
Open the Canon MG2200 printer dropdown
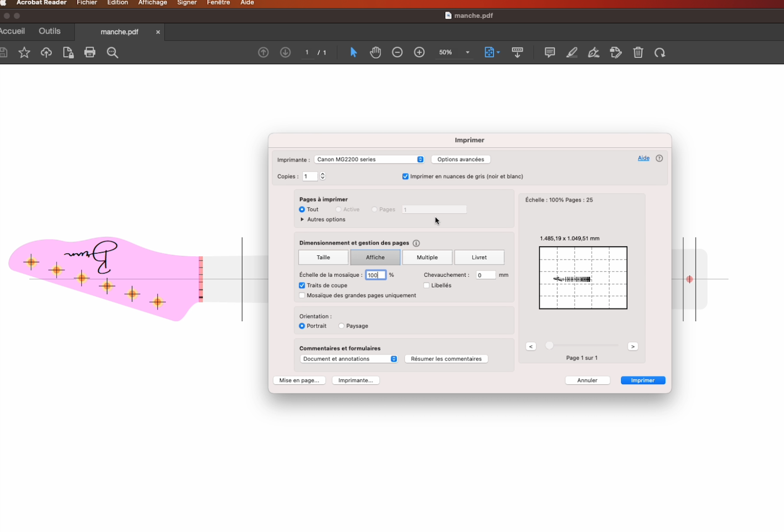click(x=369, y=159)
